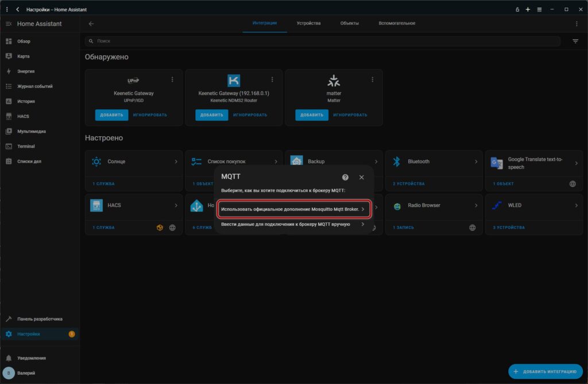The height and width of the screenshot is (384, 588).
Task: Click back arrow in settings header
Action: click(91, 24)
